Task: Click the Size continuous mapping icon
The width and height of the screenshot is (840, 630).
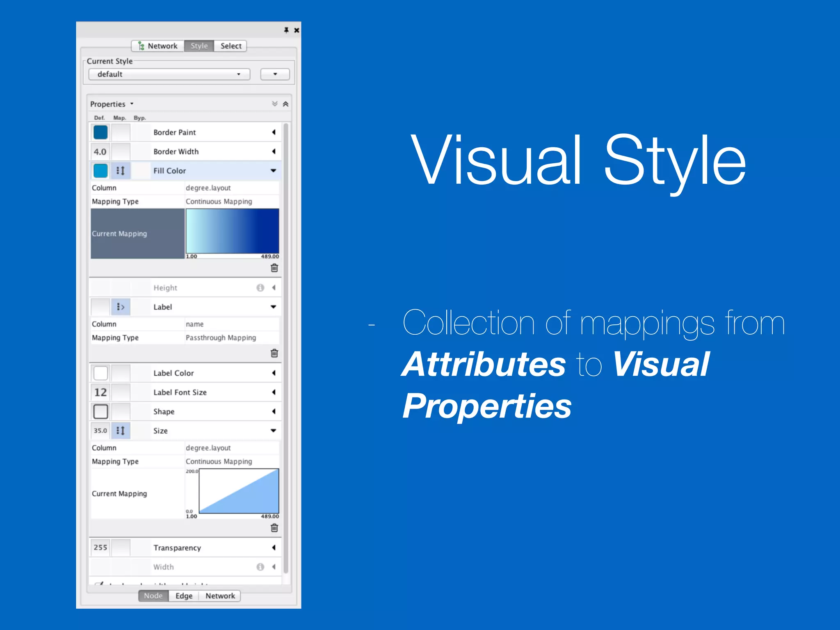Action: [121, 431]
